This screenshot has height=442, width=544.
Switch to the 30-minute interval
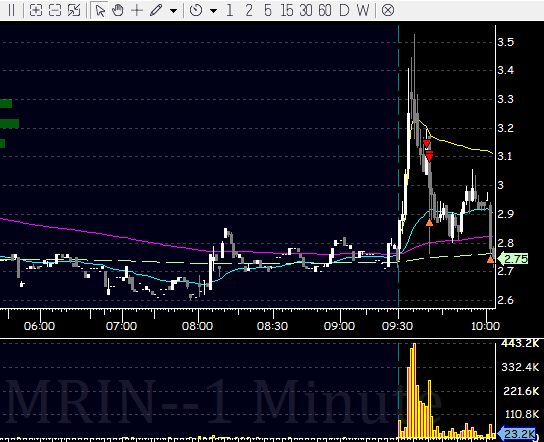306,10
